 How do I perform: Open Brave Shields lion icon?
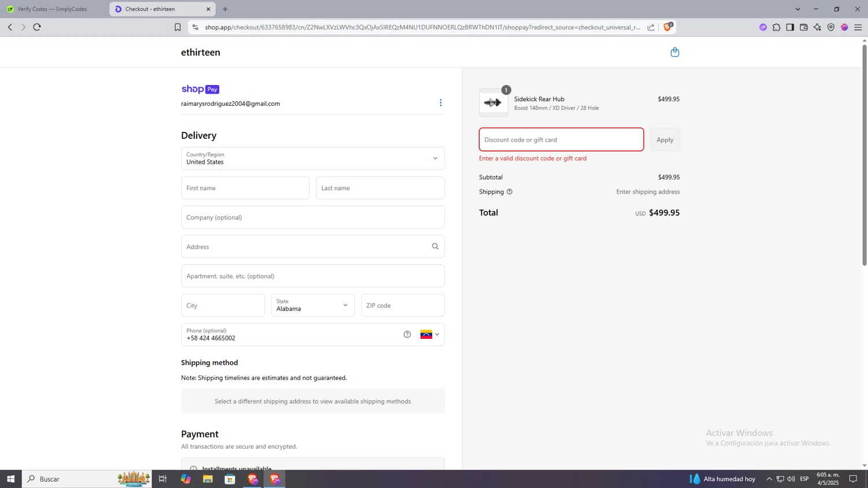(668, 27)
